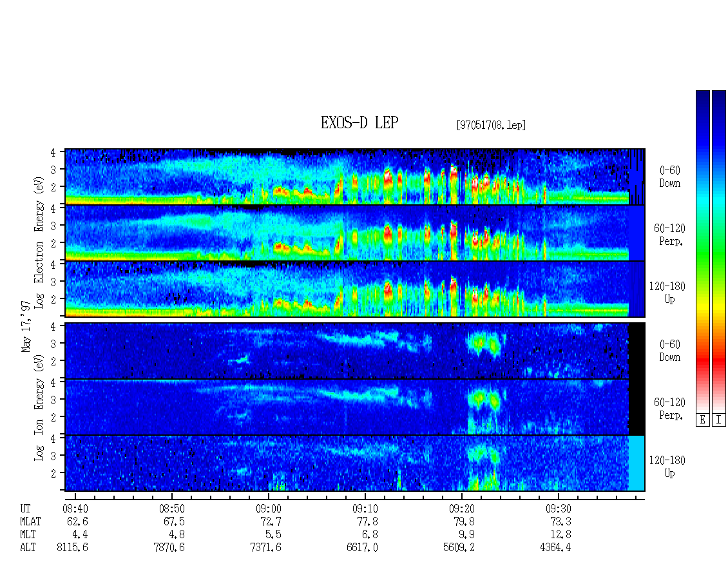Click the MLT value 6.8
Screen dimensions: 728x564
coord(370,535)
